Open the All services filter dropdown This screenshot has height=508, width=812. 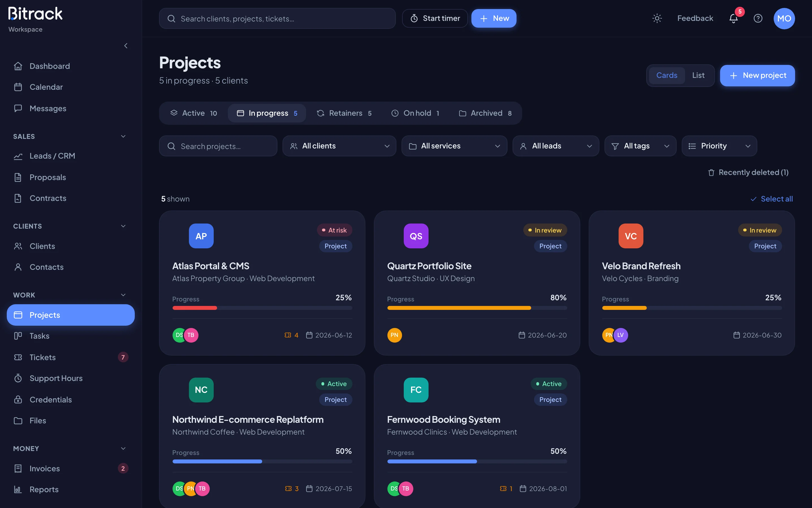(454, 146)
